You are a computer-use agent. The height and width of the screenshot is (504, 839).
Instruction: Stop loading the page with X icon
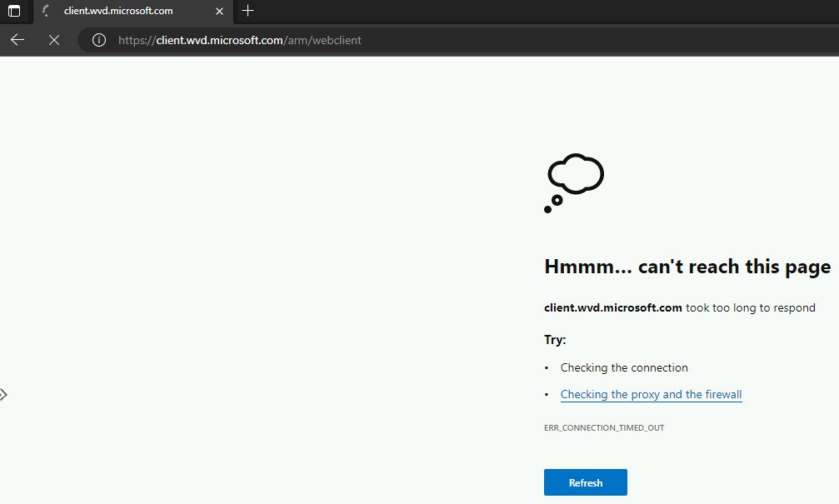(54, 40)
